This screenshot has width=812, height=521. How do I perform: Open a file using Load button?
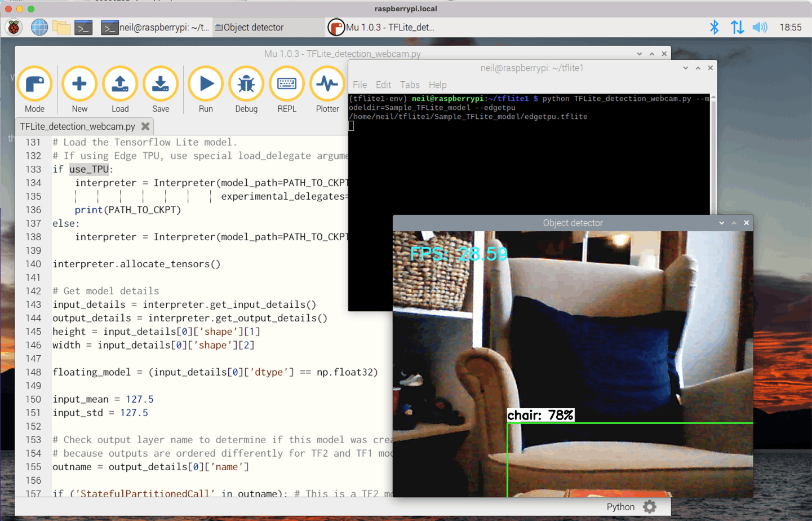pyautogui.click(x=120, y=85)
